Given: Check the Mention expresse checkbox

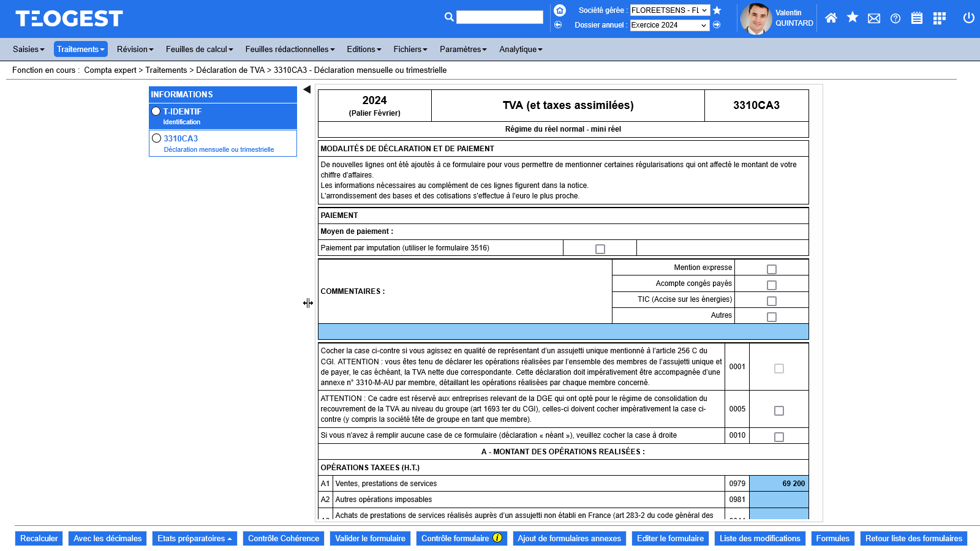Looking at the screenshot, I should (771, 269).
